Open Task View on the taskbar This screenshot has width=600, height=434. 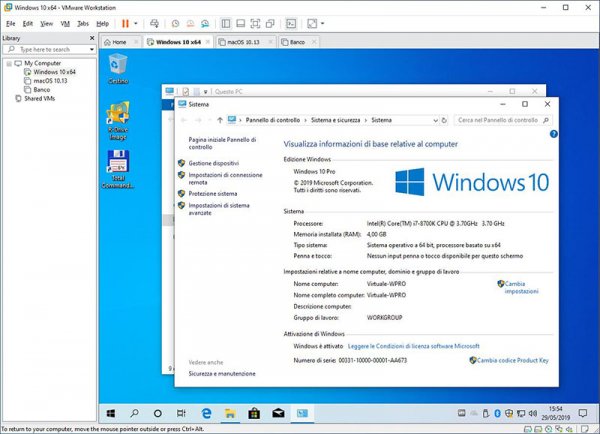tap(181, 413)
